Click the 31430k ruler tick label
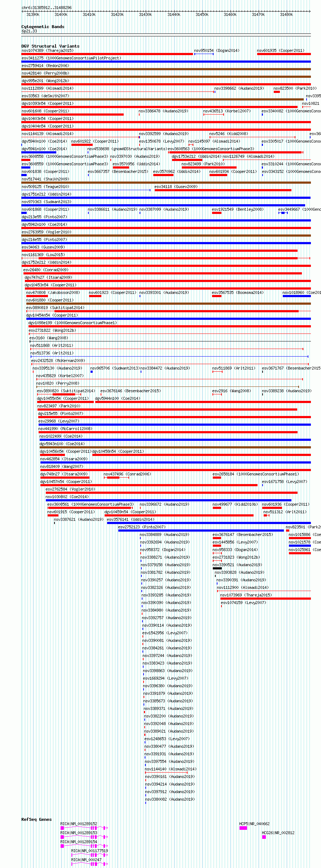 coord(145,14)
